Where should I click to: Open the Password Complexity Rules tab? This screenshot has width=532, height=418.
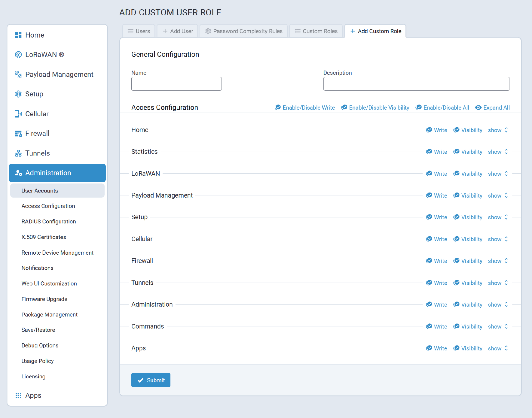tap(244, 31)
